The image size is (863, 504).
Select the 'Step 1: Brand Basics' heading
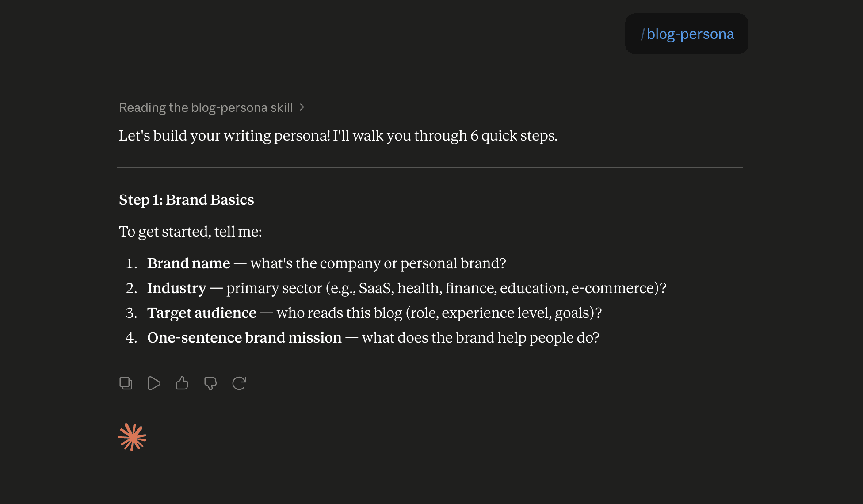pyautogui.click(x=187, y=200)
